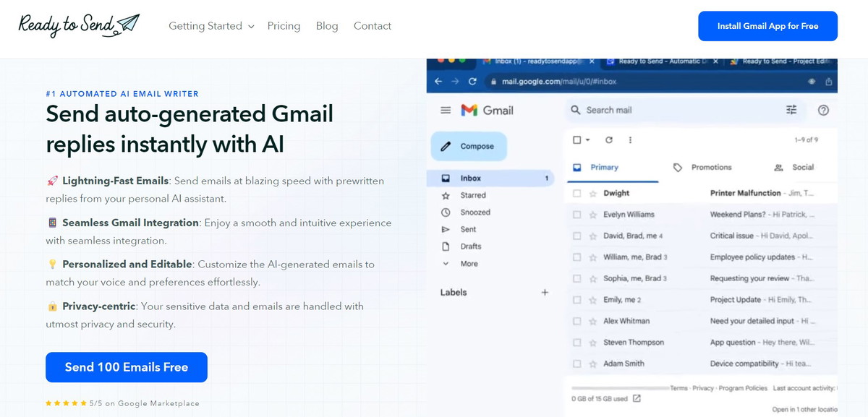868x417 pixels.
Task: Reload the page with browser reload icon
Action: click(x=472, y=82)
